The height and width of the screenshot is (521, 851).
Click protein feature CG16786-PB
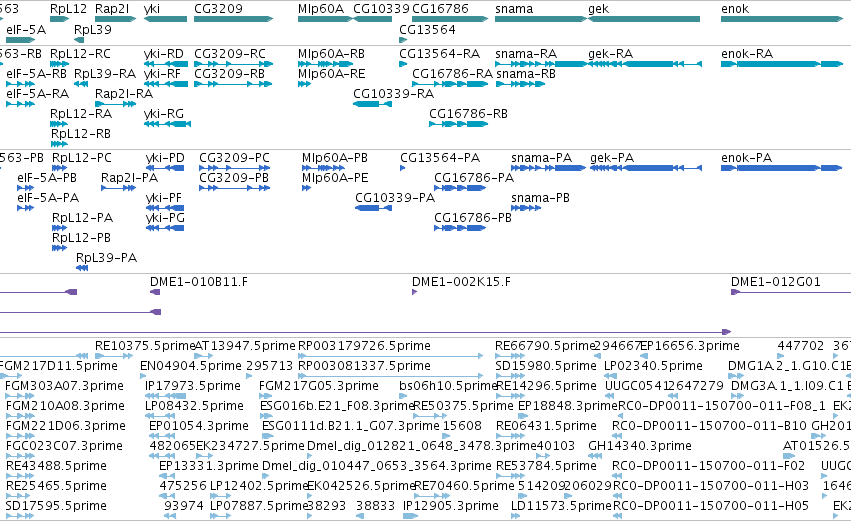tap(460, 228)
